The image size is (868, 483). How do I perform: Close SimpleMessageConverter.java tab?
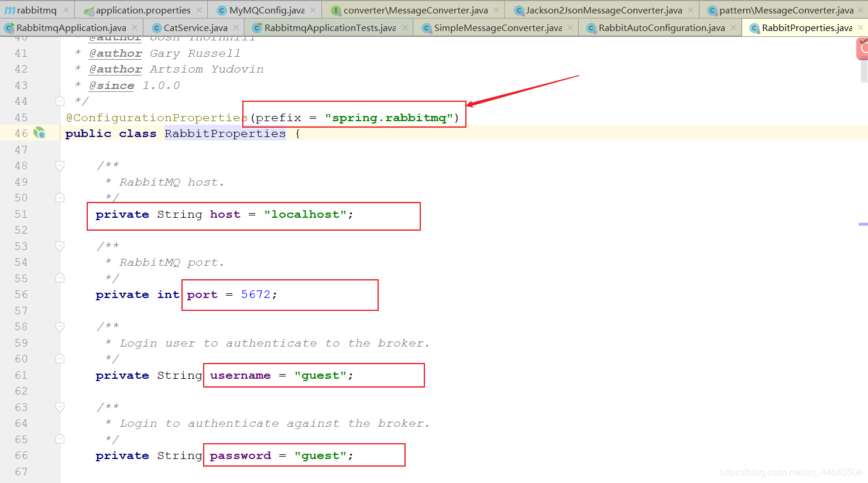tap(570, 28)
